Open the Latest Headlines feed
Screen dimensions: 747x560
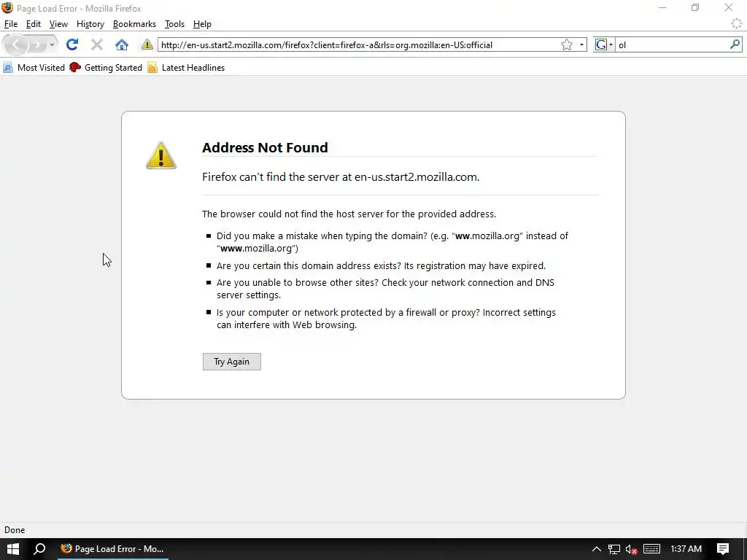tap(186, 68)
